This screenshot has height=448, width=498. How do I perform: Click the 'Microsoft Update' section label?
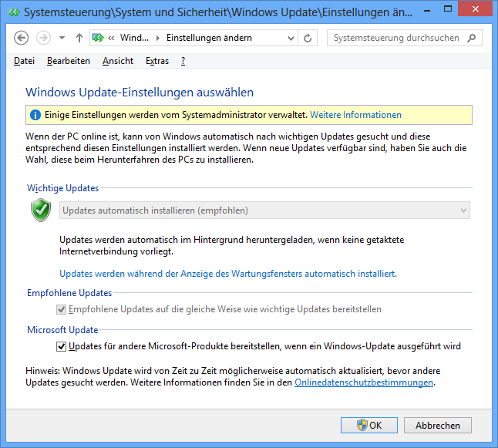tap(62, 330)
